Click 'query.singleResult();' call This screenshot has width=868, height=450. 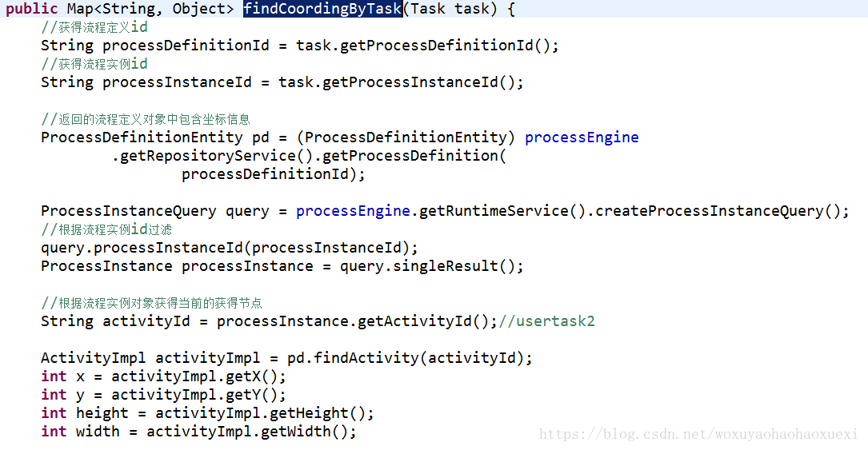tap(432, 266)
